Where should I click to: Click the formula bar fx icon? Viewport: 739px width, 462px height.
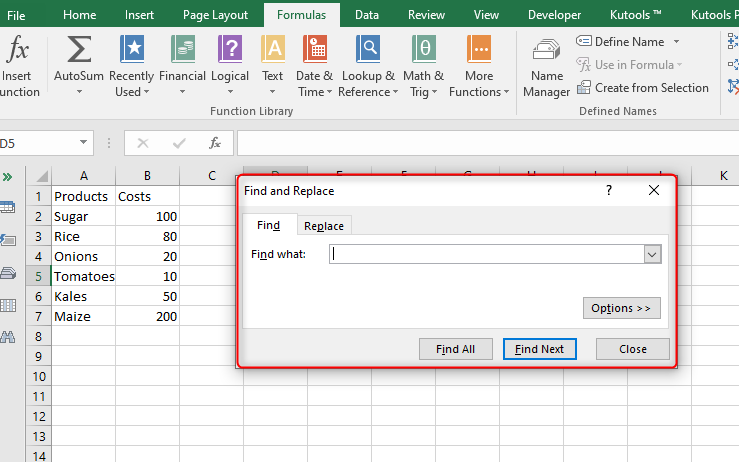click(215, 143)
